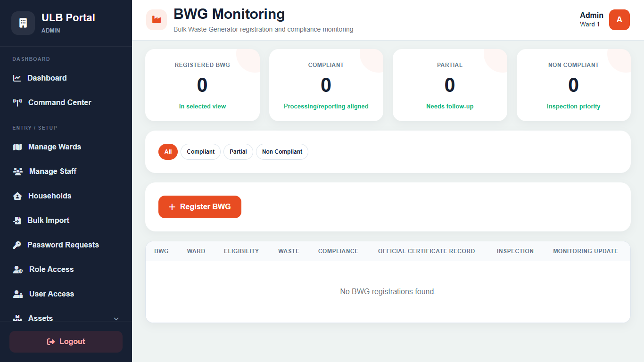Image resolution: width=644 pixels, height=362 pixels.
Task: Click the Admin user name in header
Action: (592, 16)
